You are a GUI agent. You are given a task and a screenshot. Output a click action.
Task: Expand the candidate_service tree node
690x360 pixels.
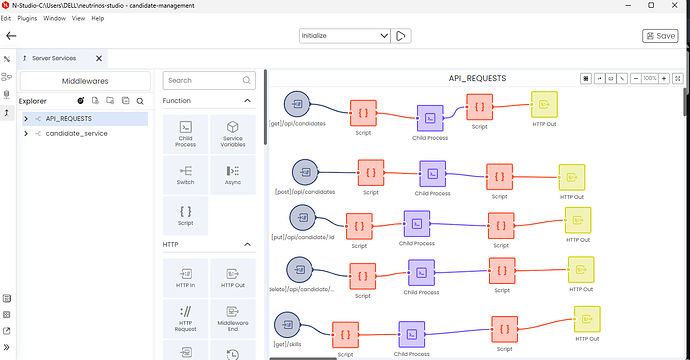26,133
